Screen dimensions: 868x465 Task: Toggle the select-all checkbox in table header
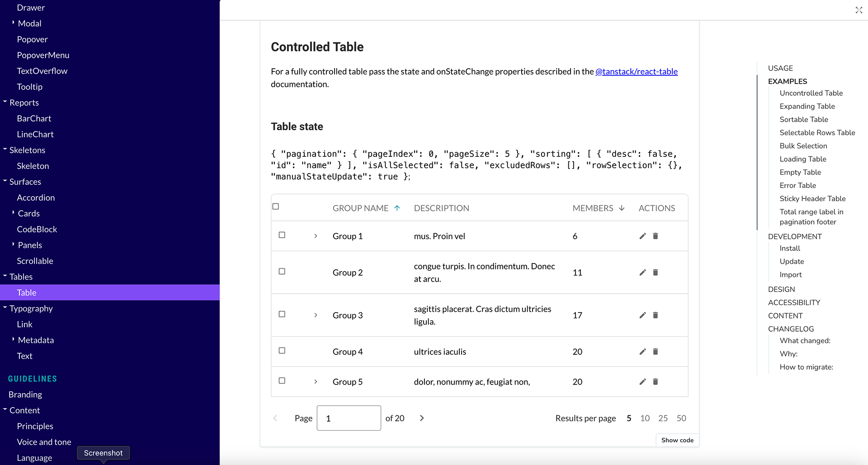[x=276, y=207]
